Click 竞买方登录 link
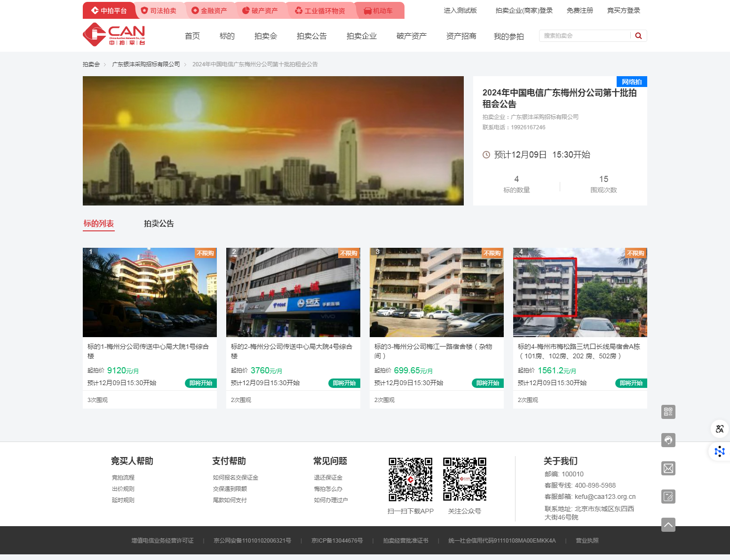This screenshot has width=730, height=560. click(624, 10)
